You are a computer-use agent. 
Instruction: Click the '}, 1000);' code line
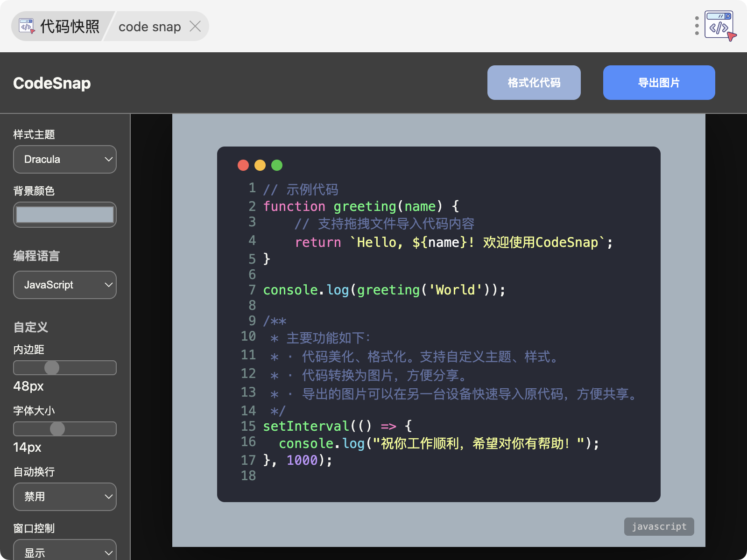click(298, 460)
